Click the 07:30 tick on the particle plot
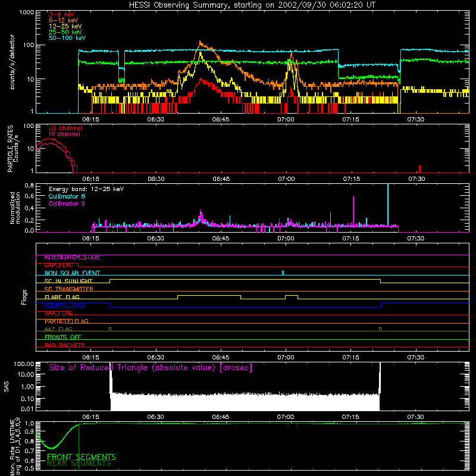Viewport: 476px width, 476px height. [x=416, y=179]
